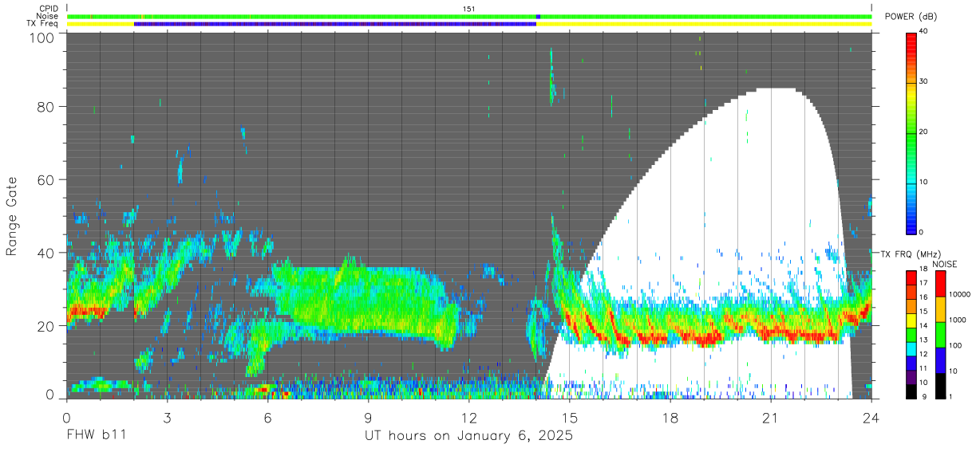
Task: Click the '9' tick on UT hours axis
Action: click(368, 418)
